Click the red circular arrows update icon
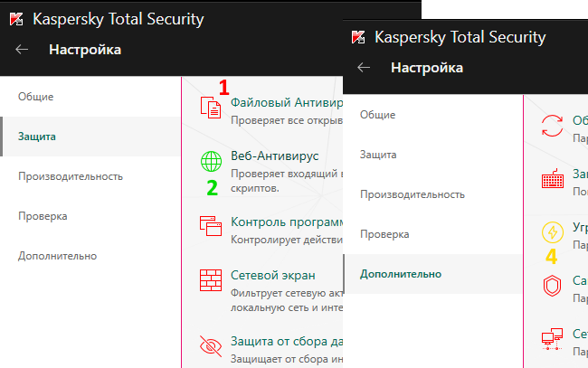 coord(552,127)
